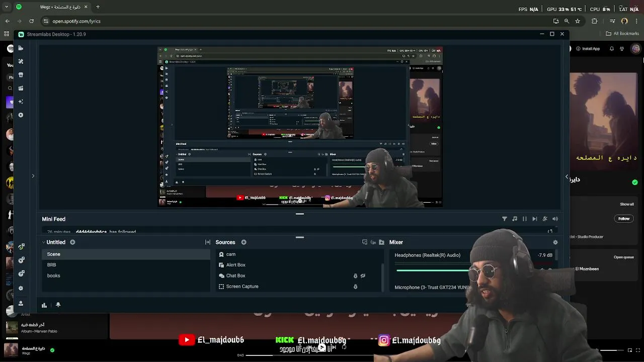
Task: Open the Mini Feed media share music icon
Action: click(515, 219)
